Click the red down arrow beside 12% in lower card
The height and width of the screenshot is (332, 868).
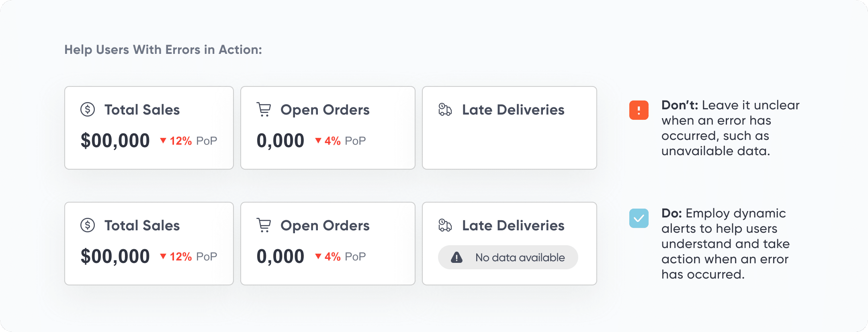pos(163,256)
